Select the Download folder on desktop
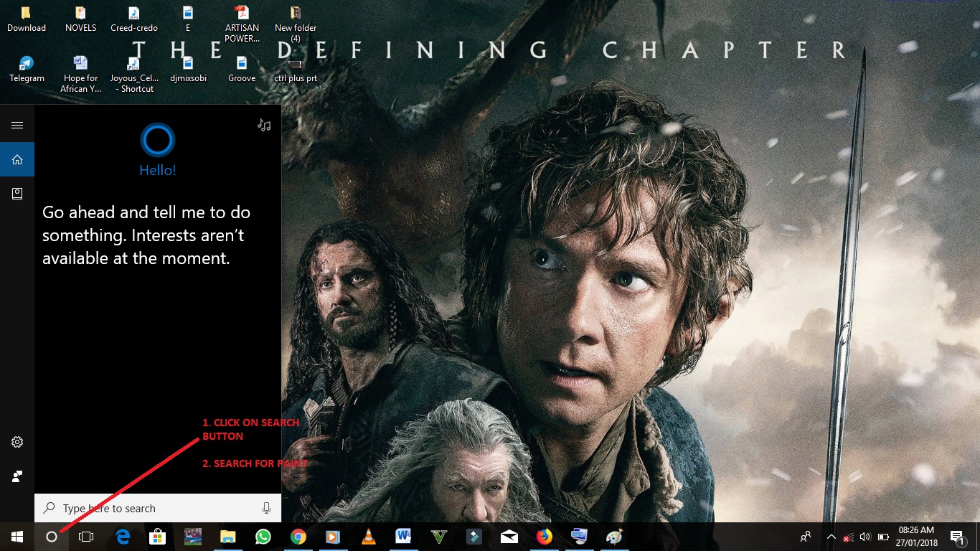The width and height of the screenshot is (980, 551). pyautogui.click(x=27, y=20)
